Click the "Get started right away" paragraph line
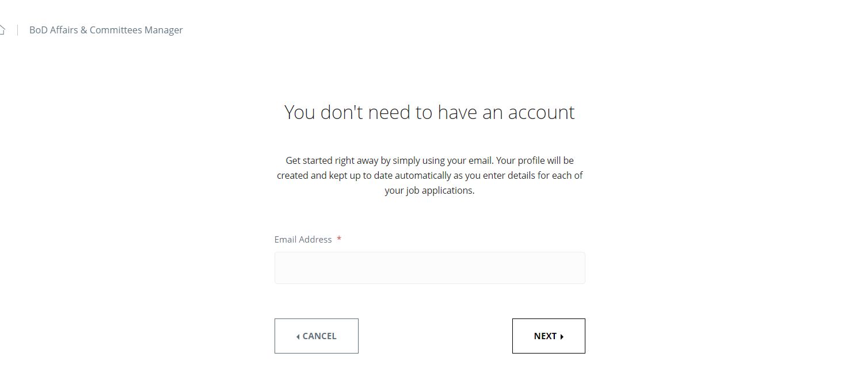The image size is (868, 384). pyautogui.click(x=429, y=160)
